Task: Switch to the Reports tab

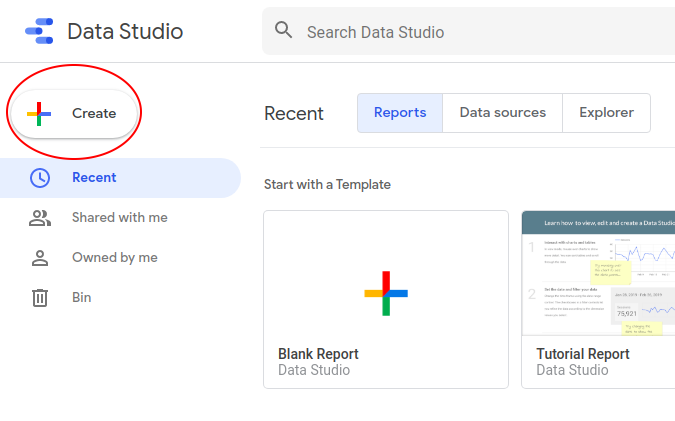Action: click(x=400, y=113)
